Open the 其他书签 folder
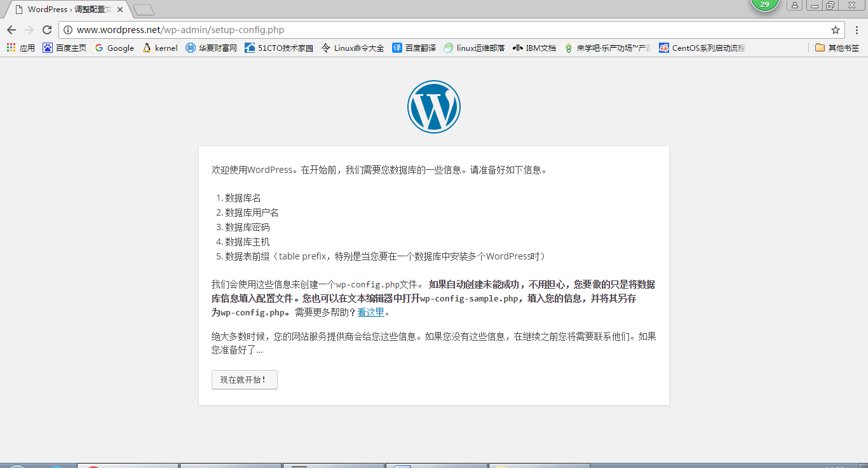 pyautogui.click(x=837, y=48)
